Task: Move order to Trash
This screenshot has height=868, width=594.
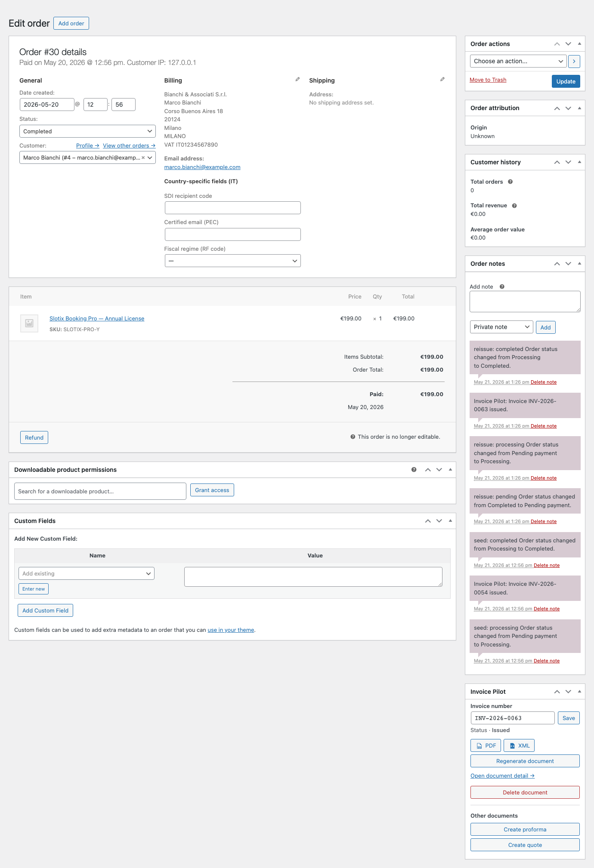Action: click(488, 80)
